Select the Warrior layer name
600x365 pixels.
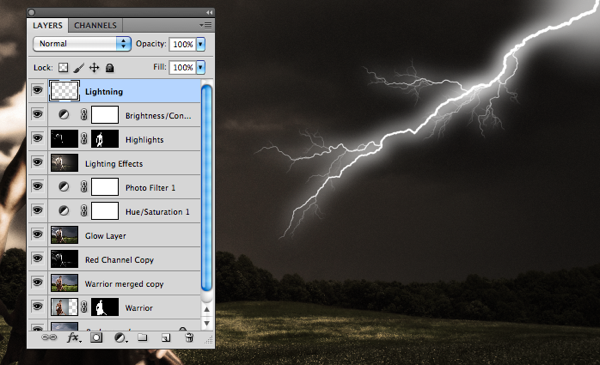(139, 308)
